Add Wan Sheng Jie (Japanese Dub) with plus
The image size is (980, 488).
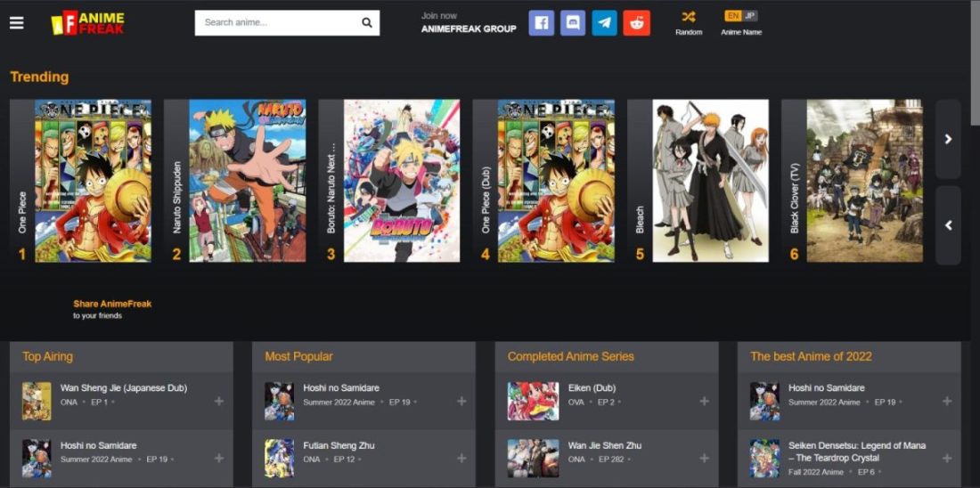(x=219, y=401)
